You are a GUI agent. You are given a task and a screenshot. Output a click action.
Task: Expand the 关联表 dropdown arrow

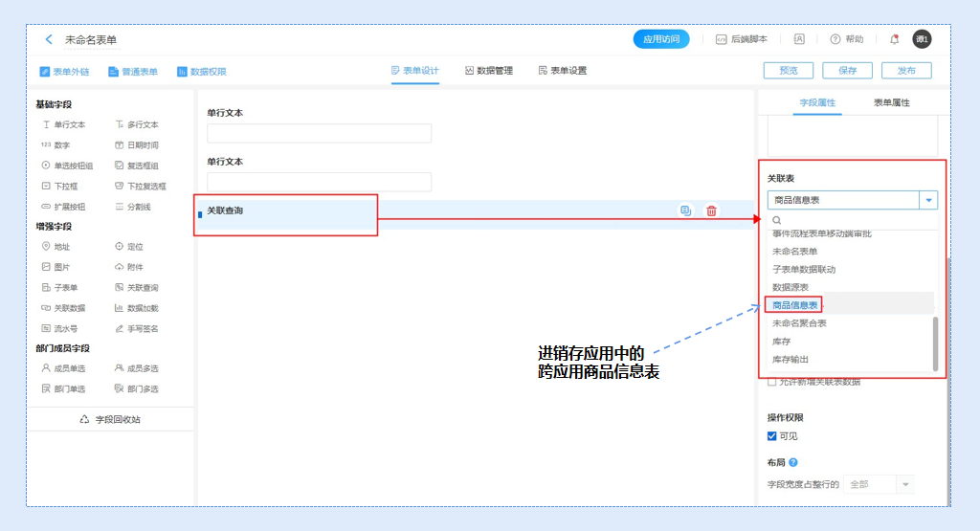tap(928, 200)
